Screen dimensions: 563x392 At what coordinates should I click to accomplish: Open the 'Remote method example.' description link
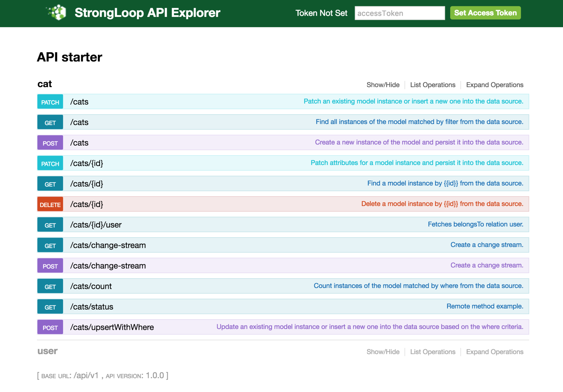click(485, 306)
